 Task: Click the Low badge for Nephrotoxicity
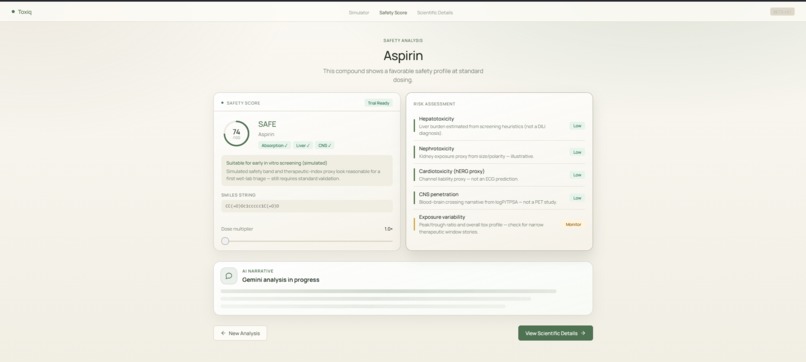[577, 152]
